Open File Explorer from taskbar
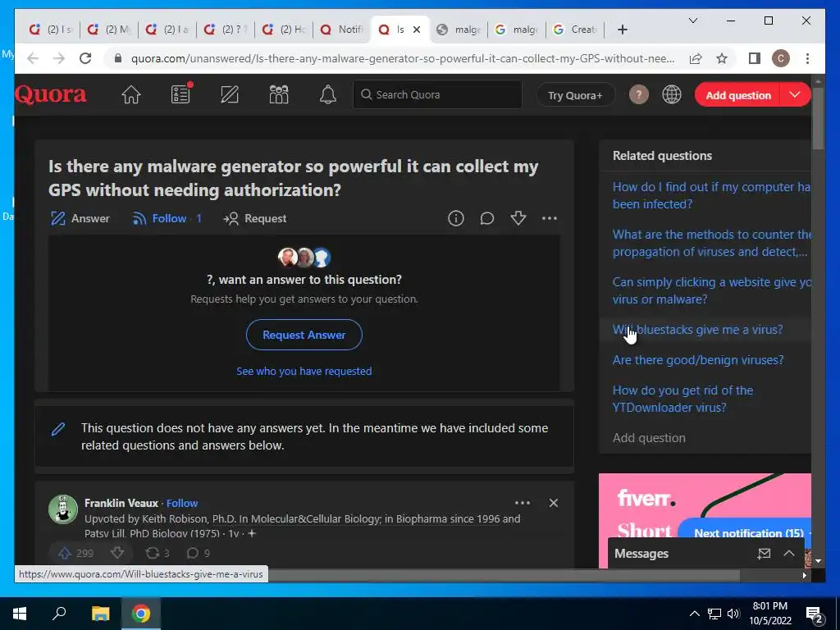The height and width of the screenshot is (630, 840). coord(100,614)
